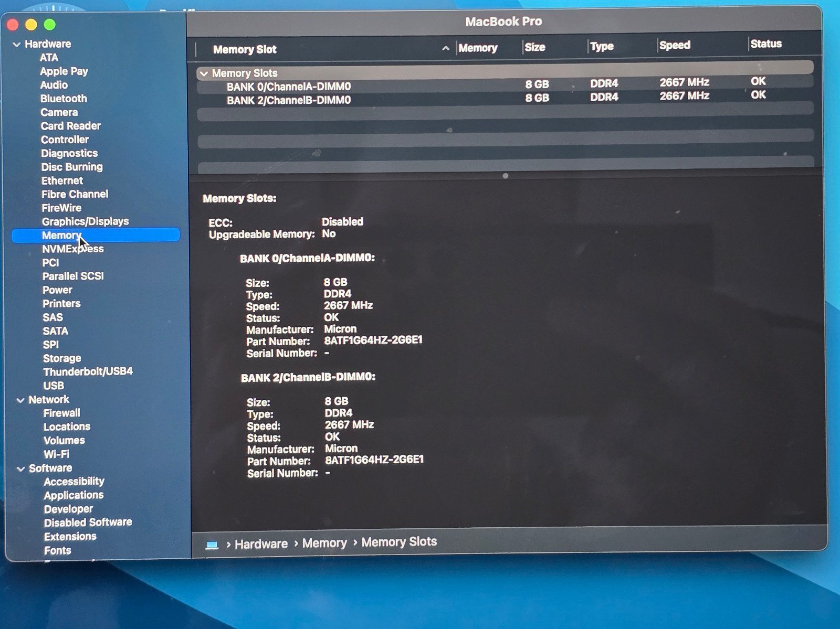The image size is (840, 629).
Task: Click the Upgradeable Memory value No
Action: [x=329, y=233]
